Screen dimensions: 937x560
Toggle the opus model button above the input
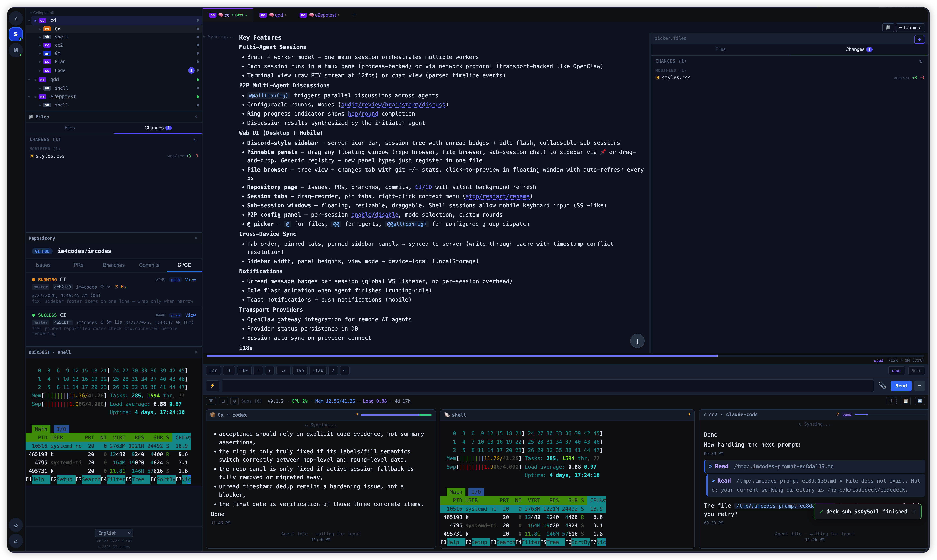pos(897,371)
